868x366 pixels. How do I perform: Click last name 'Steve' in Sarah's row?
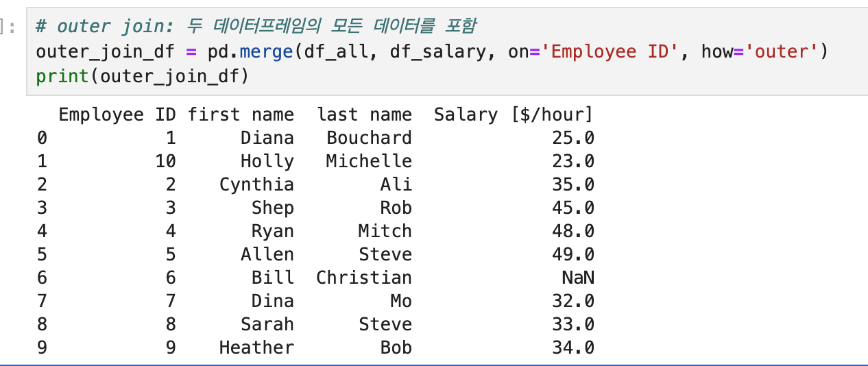pyautogui.click(x=385, y=324)
